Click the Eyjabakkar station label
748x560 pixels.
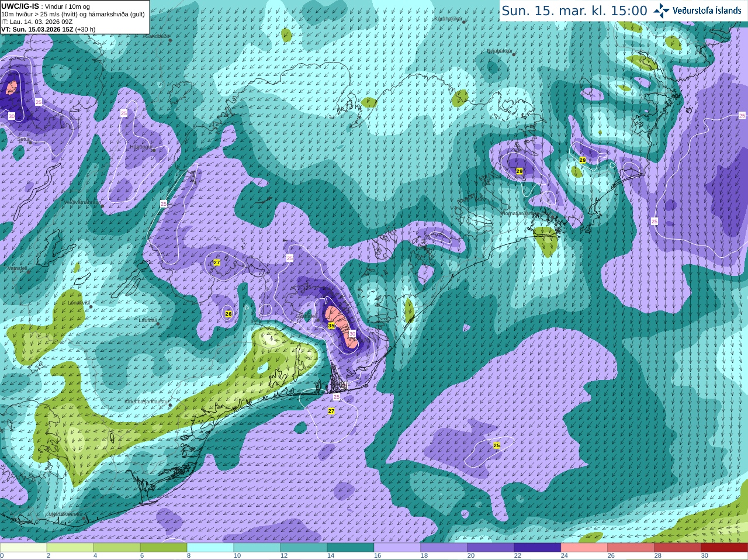[500, 51]
